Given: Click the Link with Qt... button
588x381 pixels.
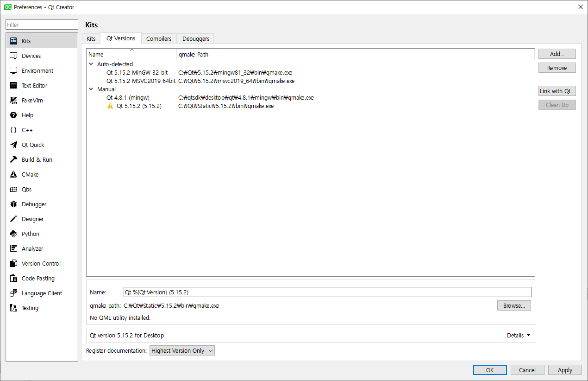Looking at the screenshot, I should [x=557, y=91].
